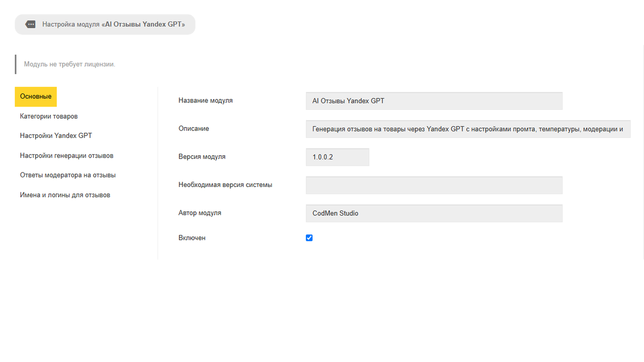644x362 pixels.
Task: Click the header title Настройка модуля
Action: [x=114, y=24]
